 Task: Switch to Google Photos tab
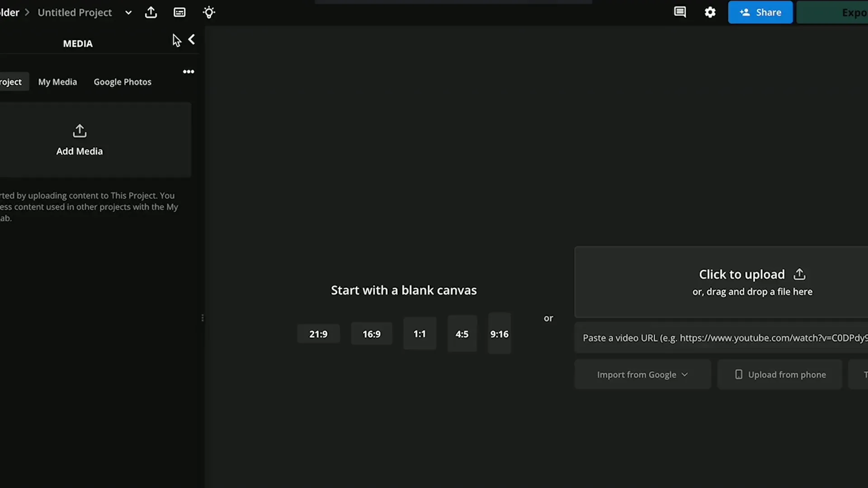pos(123,82)
